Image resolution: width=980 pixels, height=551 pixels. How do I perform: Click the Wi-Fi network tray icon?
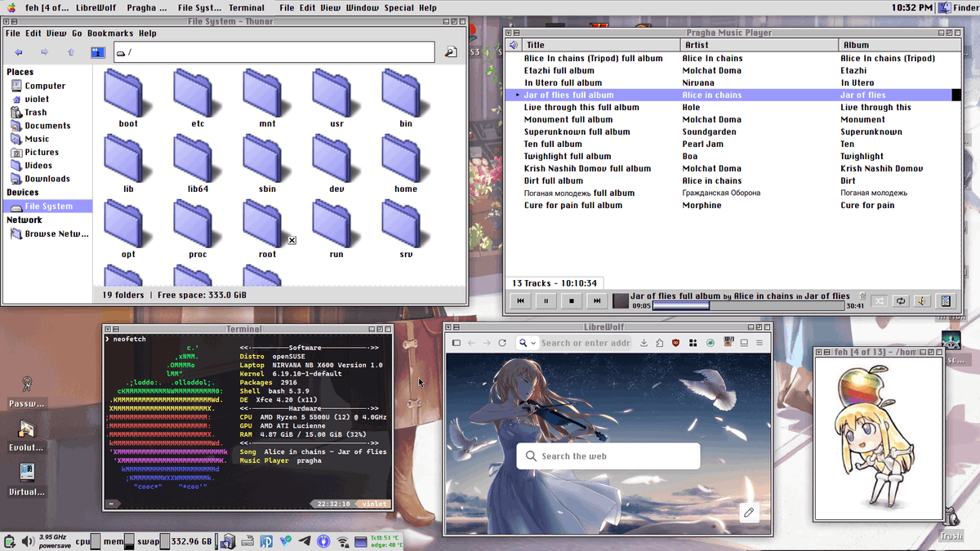click(342, 540)
